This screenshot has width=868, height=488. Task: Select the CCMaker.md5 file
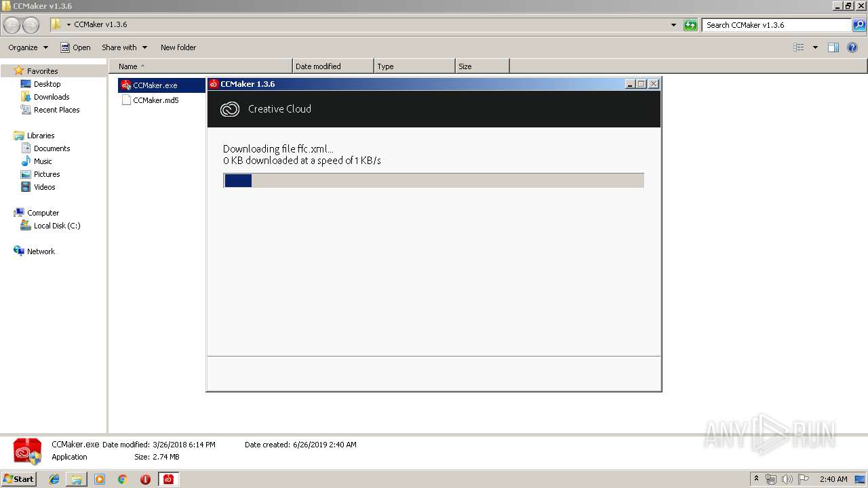(150, 100)
